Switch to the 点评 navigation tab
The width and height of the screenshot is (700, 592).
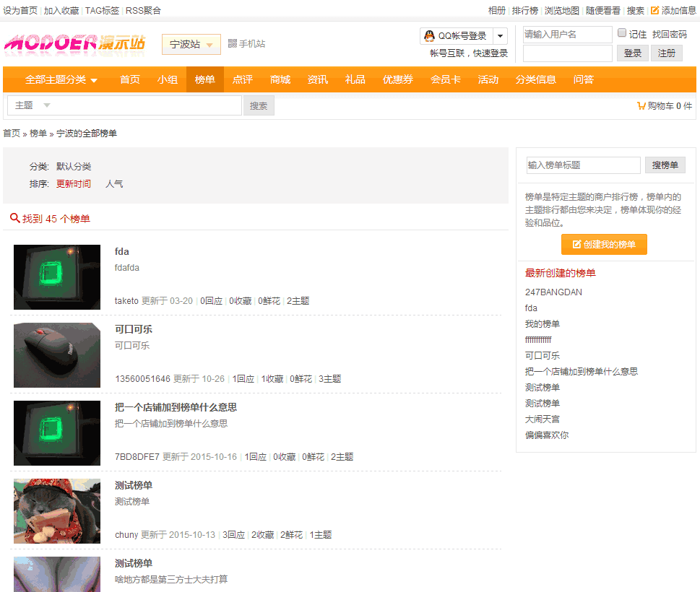pyautogui.click(x=243, y=79)
